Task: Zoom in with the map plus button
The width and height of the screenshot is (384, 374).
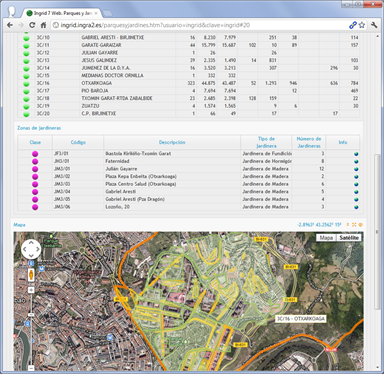Action: 31,290
